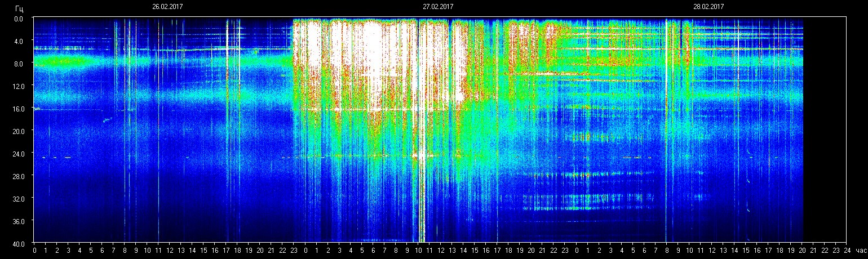Click the Гц frequency axis label
Image resolution: width=868 pixels, height=259 pixels.
tap(20, 8)
